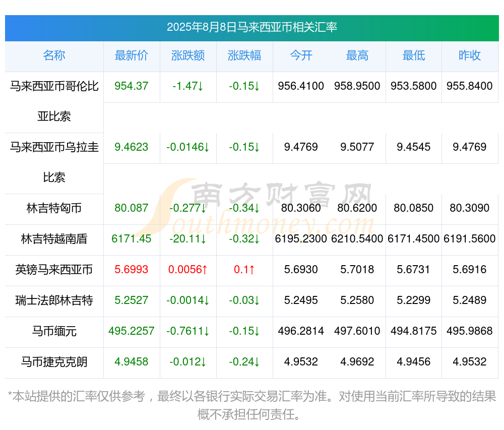Select the 涨跌额 column header

(188, 55)
